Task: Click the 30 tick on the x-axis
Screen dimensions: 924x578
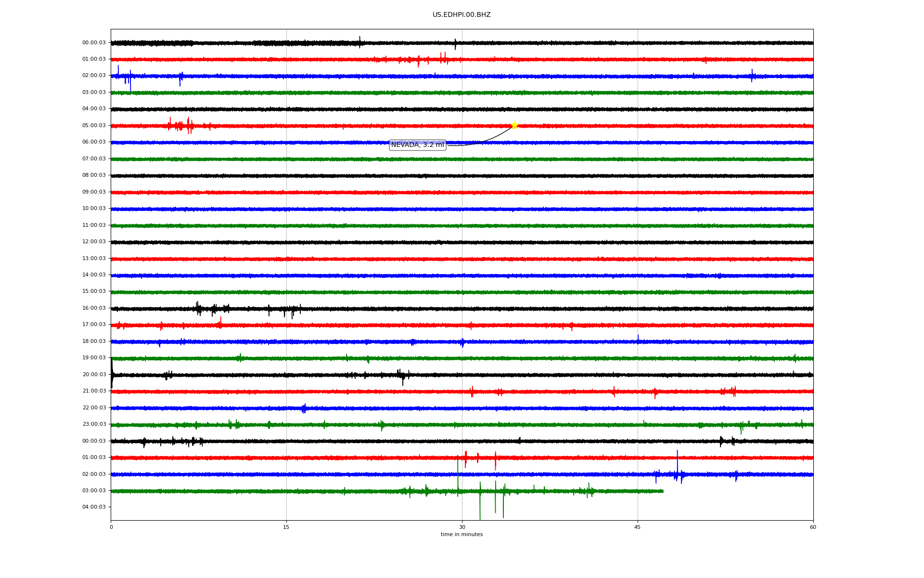Action: [x=462, y=527]
